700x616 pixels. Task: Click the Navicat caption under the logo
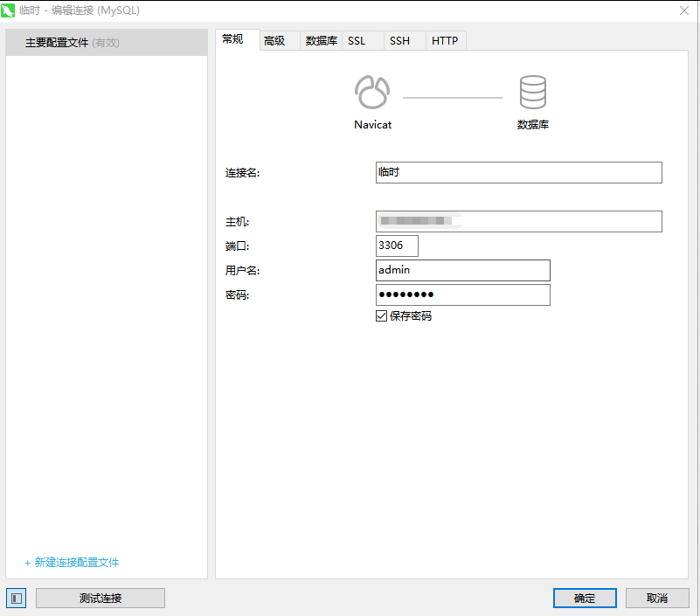373,125
